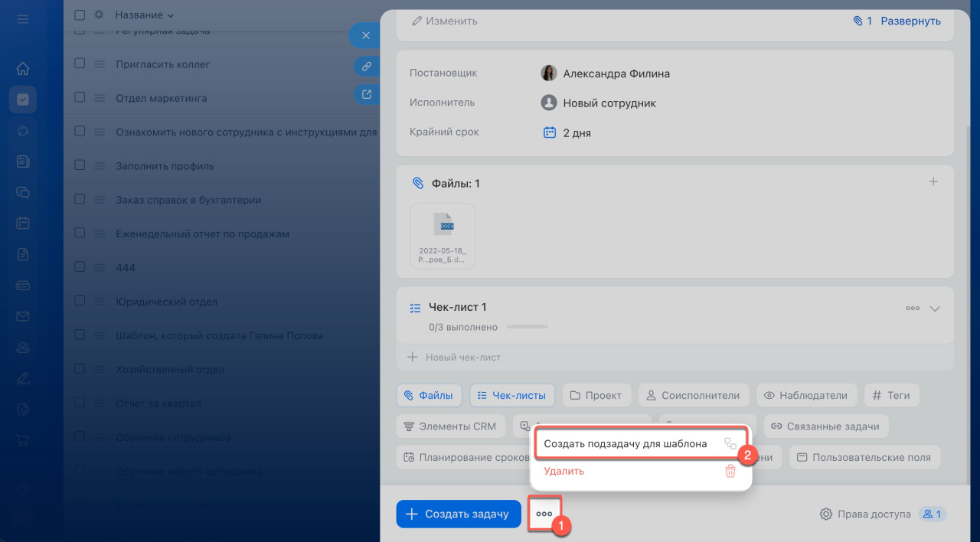980x542 pixels.
Task: Open the three-dots menu next to Создать задачу
Action: coord(544,514)
